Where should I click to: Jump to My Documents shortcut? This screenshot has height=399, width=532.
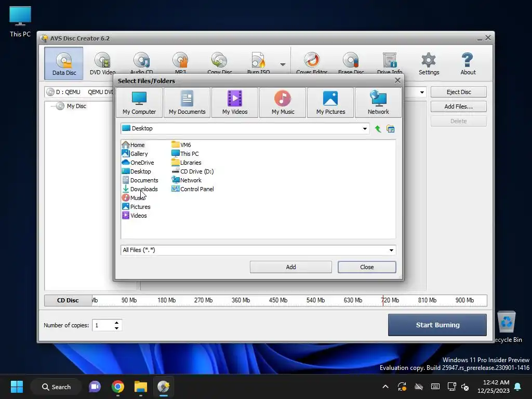187,103
